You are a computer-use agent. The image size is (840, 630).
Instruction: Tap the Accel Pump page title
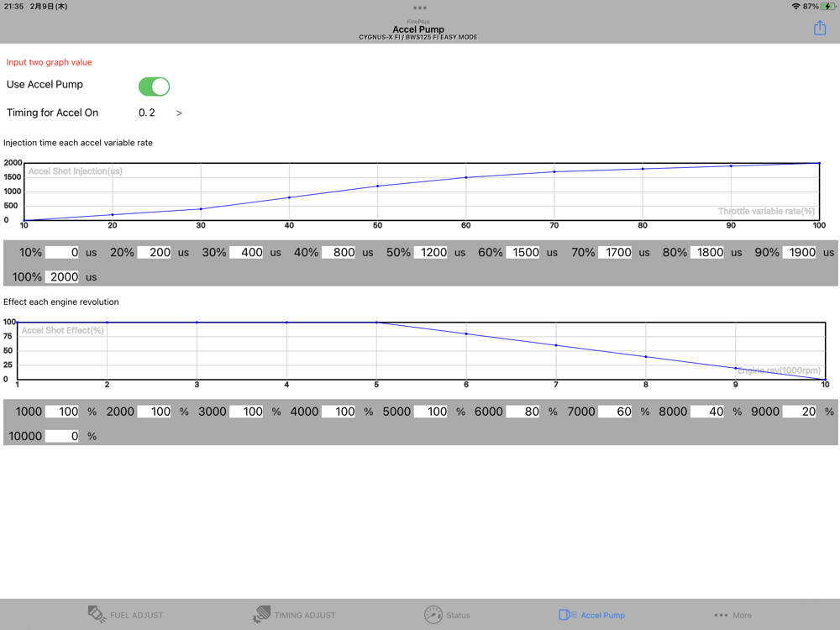418,29
